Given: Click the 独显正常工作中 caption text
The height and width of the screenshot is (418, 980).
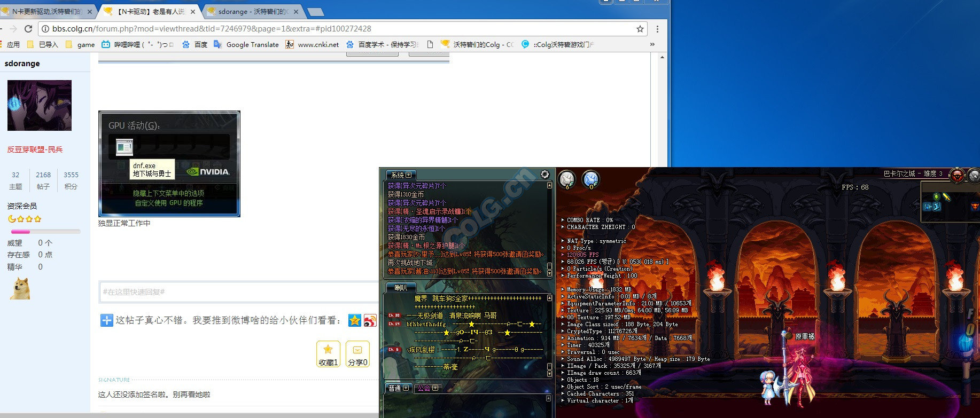Looking at the screenshot, I should point(125,223).
